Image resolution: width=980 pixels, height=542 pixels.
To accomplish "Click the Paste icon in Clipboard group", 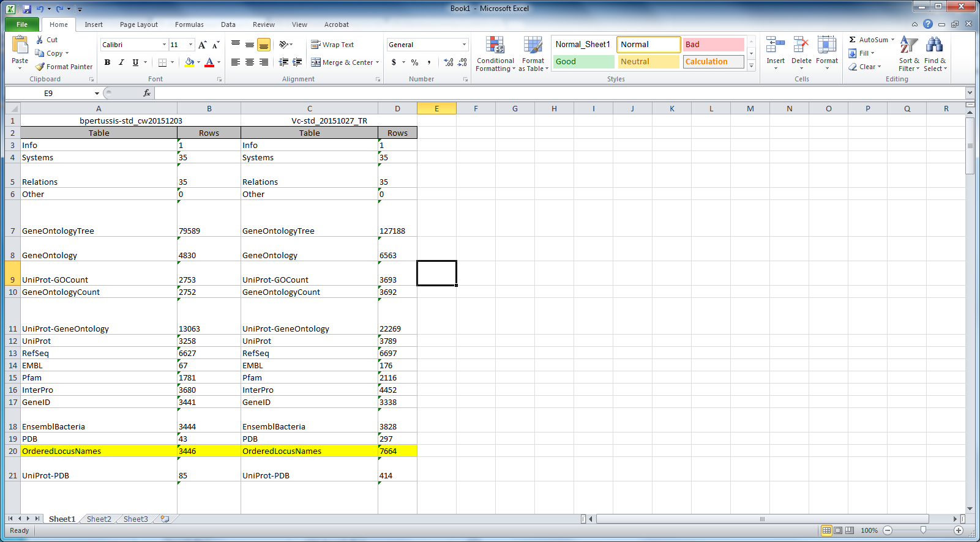I will click(20, 45).
